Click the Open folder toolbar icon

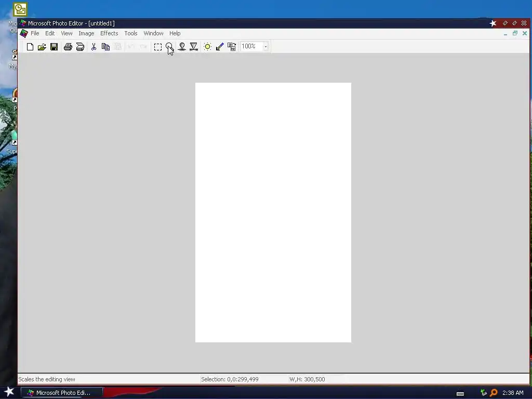(x=42, y=47)
